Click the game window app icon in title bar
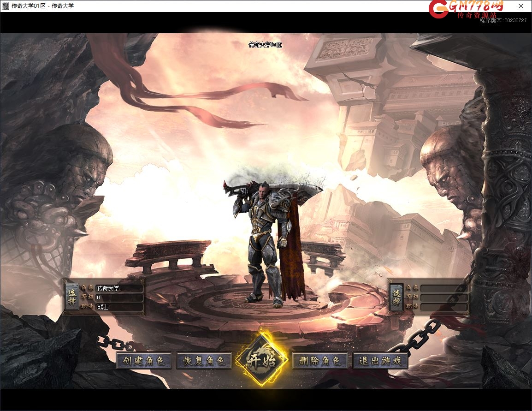532x411 pixels. (x=6, y=6)
